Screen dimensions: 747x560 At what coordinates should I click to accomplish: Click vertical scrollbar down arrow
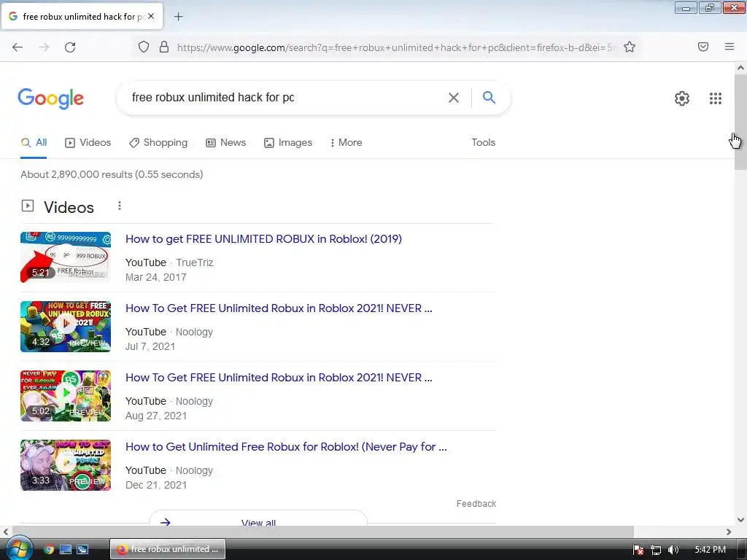click(x=740, y=520)
